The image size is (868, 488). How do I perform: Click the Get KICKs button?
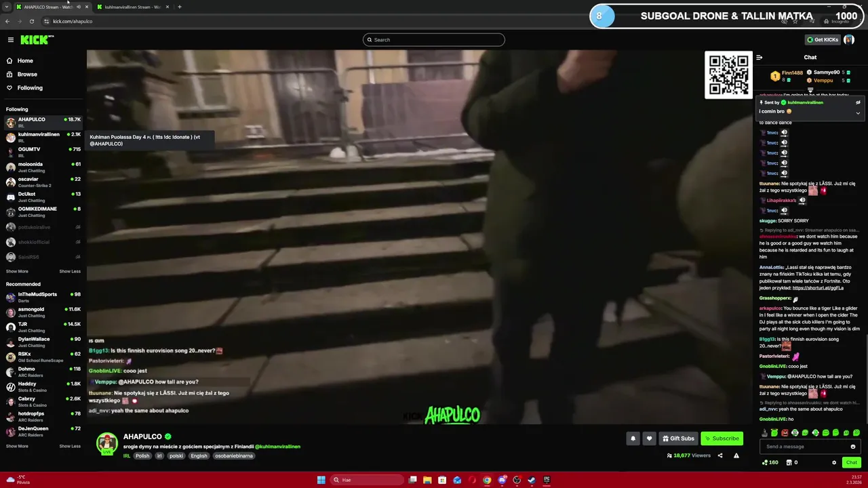click(x=822, y=40)
